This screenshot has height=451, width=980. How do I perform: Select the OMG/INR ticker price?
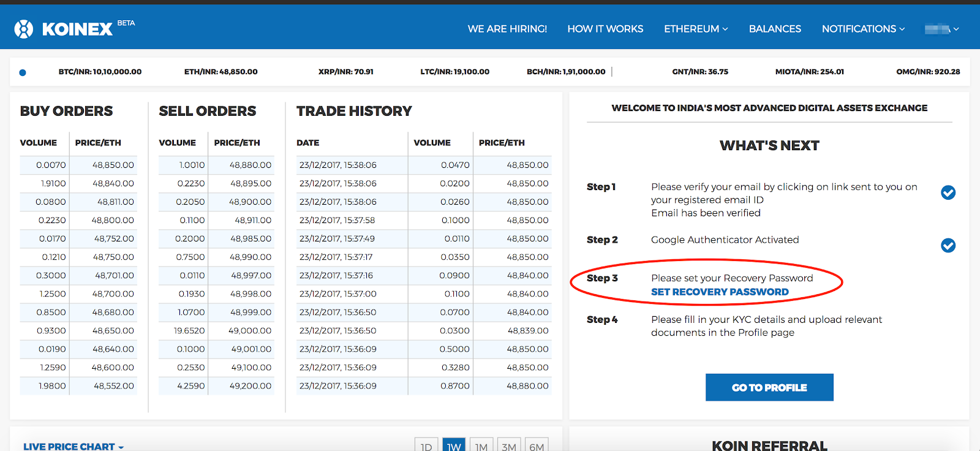[928, 72]
